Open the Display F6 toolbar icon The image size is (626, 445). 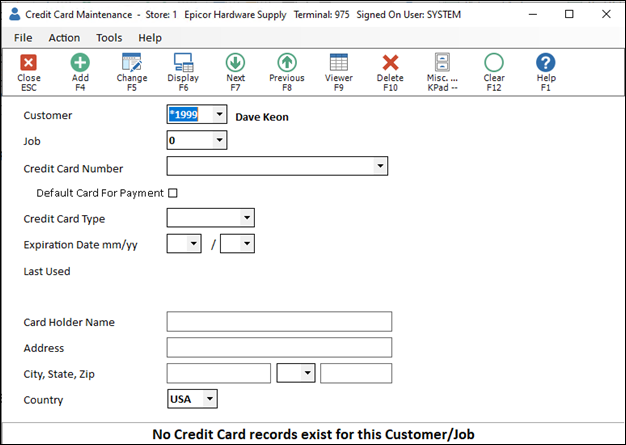tap(183, 63)
